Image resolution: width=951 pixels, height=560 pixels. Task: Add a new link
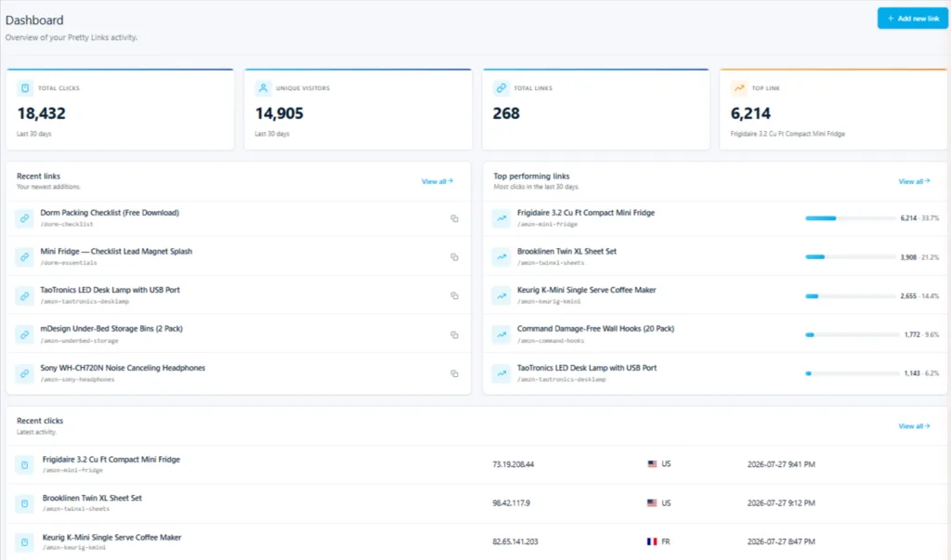pyautogui.click(x=912, y=19)
